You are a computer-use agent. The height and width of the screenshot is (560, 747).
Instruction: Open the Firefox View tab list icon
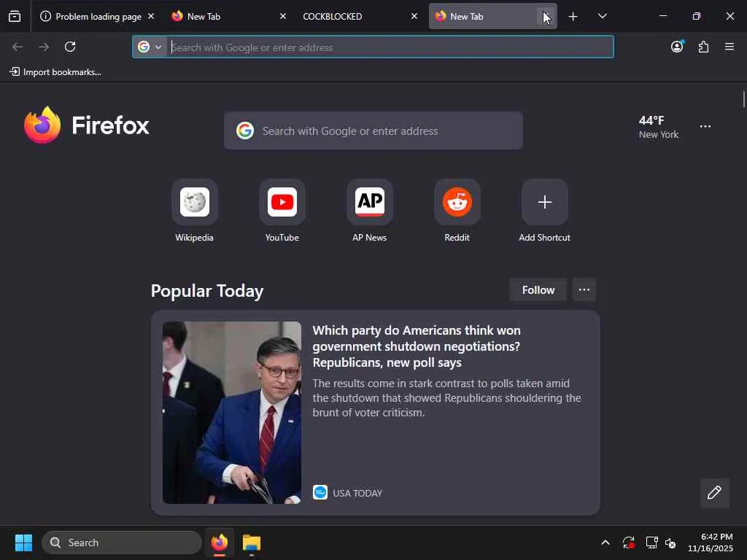tap(15, 16)
